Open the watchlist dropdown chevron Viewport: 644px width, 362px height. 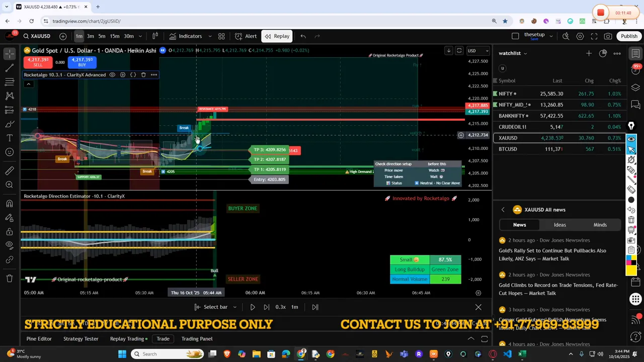(x=526, y=53)
